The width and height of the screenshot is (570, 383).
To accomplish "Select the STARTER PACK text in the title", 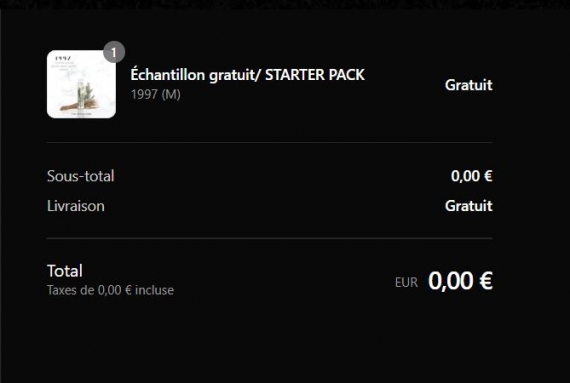I will coord(315,75).
